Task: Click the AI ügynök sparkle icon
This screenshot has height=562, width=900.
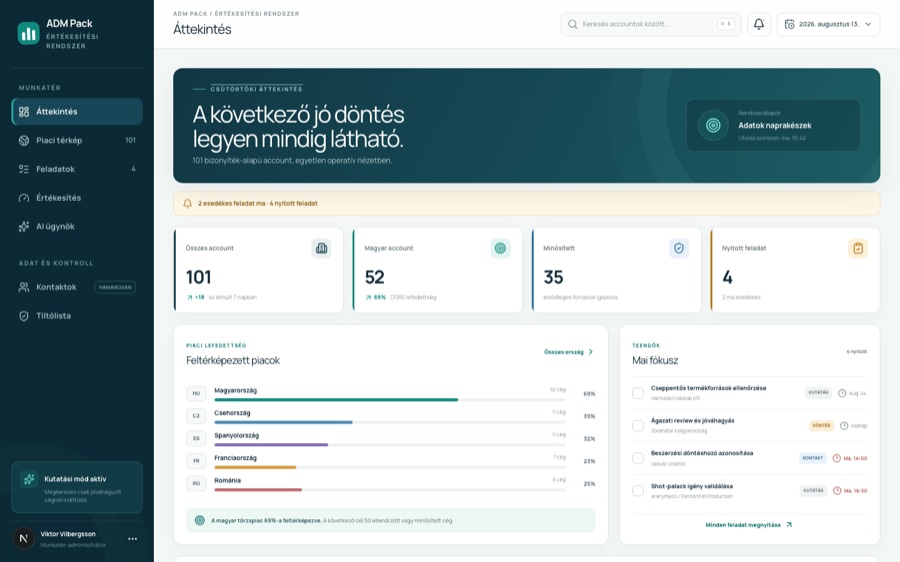Action: click(24, 226)
